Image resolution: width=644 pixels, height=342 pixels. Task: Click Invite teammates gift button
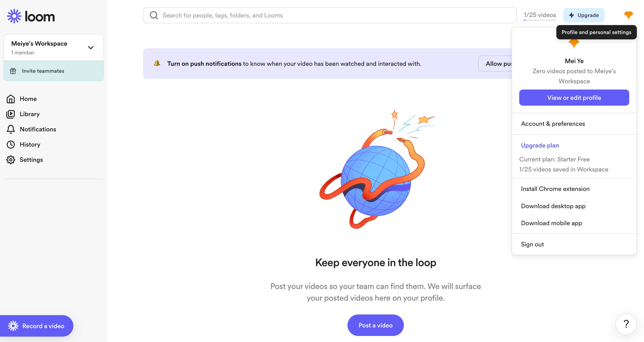pyautogui.click(x=54, y=71)
